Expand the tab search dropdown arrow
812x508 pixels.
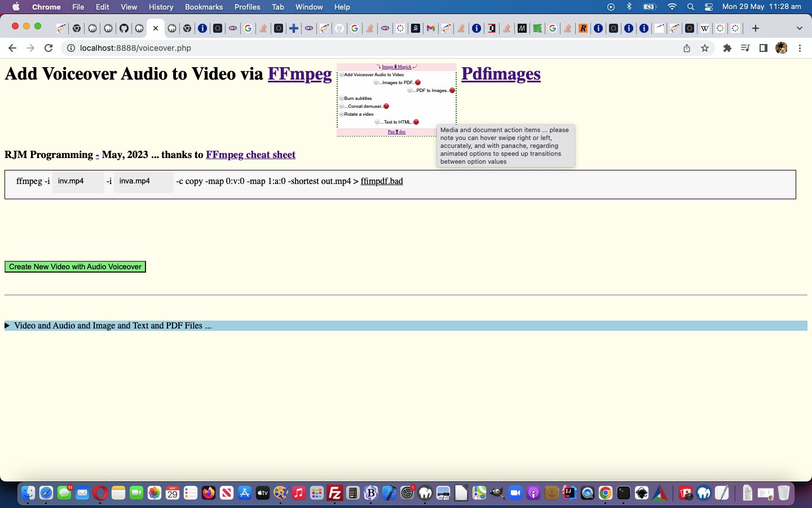(x=799, y=28)
